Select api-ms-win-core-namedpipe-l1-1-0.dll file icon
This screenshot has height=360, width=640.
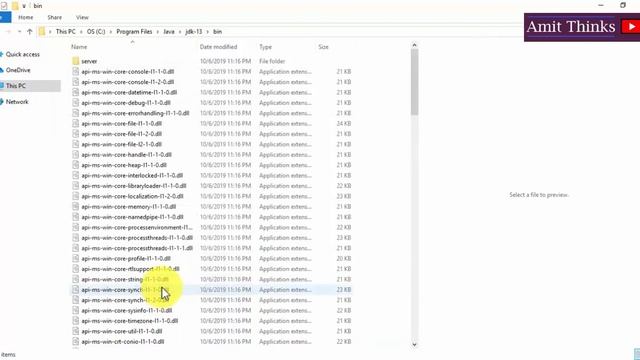coord(76,217)
